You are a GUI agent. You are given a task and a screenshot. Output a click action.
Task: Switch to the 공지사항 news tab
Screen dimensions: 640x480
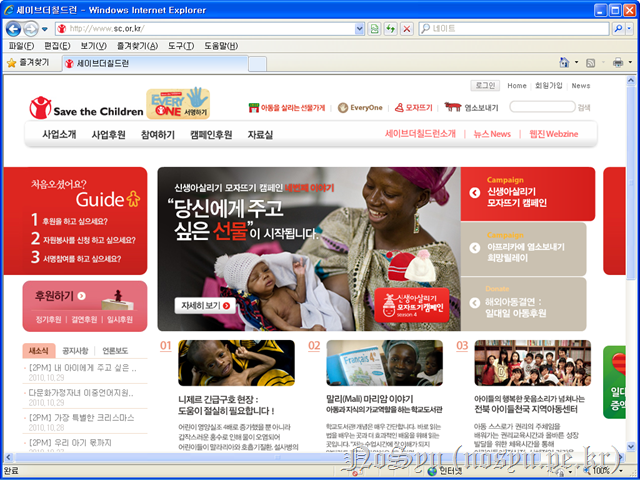pos(76,351)
